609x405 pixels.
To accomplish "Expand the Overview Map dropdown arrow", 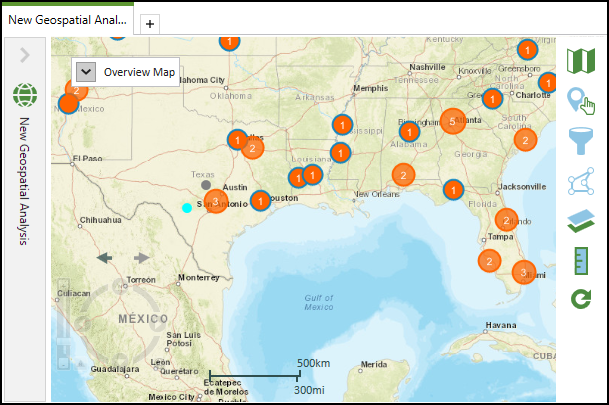I will (x=85, y=71).
